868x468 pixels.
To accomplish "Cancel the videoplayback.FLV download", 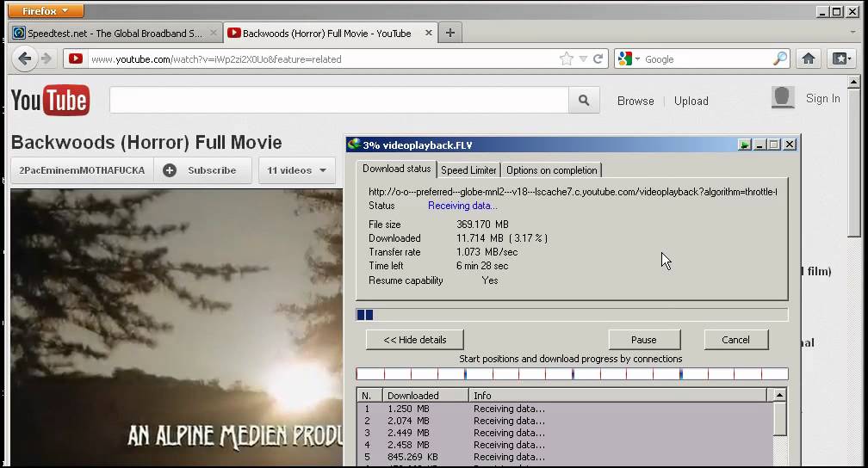I will [735, 340].
